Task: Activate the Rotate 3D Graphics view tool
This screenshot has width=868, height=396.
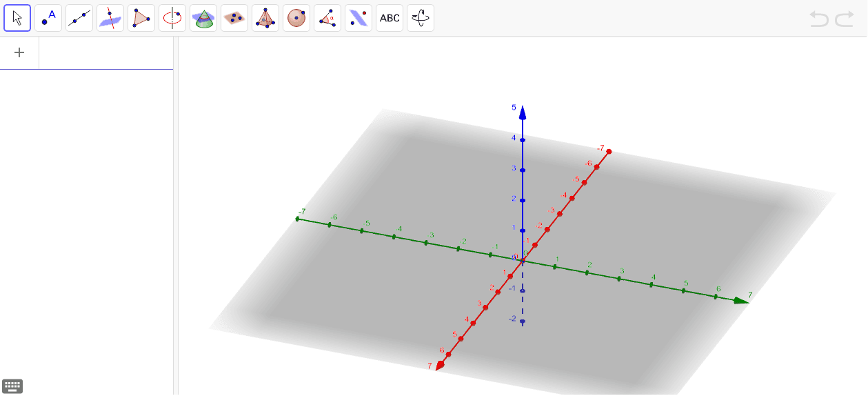Action: (x=421, y=18)
